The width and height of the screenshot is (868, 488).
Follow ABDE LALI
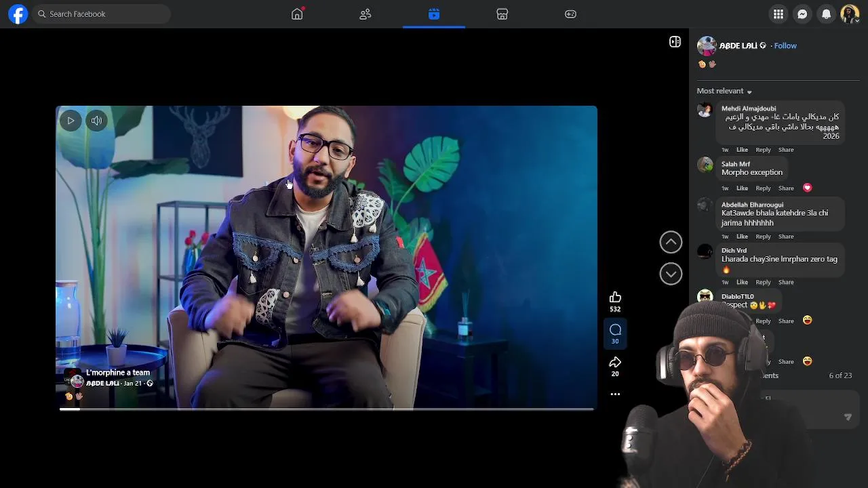coord(785,45)
